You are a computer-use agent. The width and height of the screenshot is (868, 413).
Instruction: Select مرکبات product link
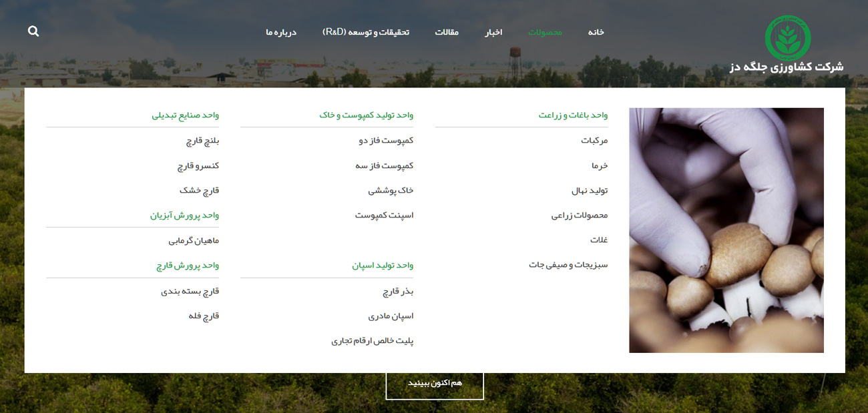coord(594,141)
